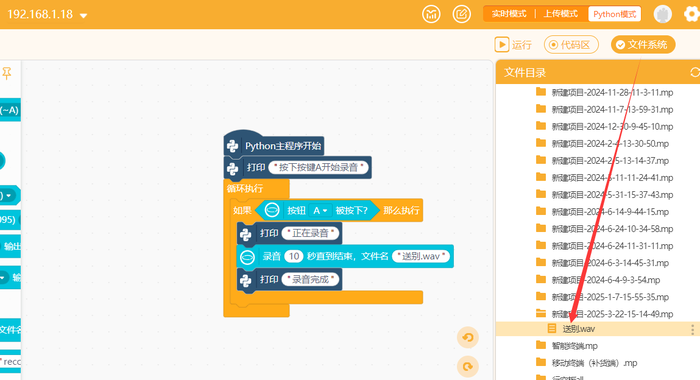Click the user avatar icon
Screen dimensions: 700x380
(662, 14)
